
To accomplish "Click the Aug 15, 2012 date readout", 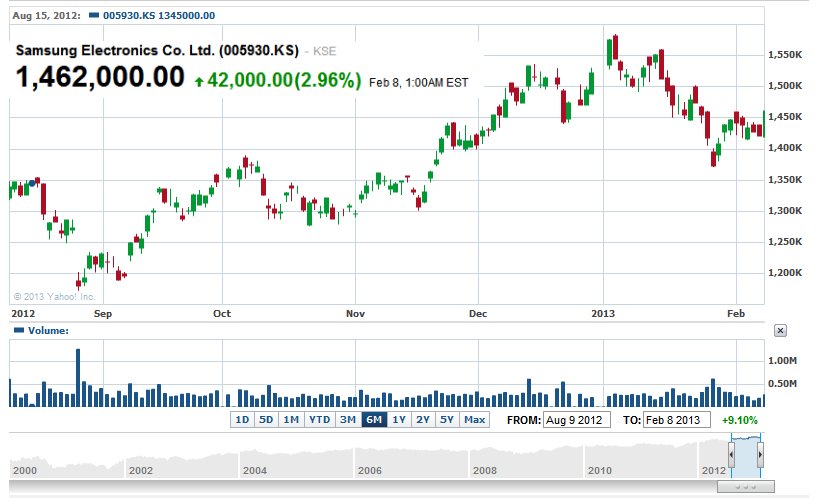I will coord(46,15).
